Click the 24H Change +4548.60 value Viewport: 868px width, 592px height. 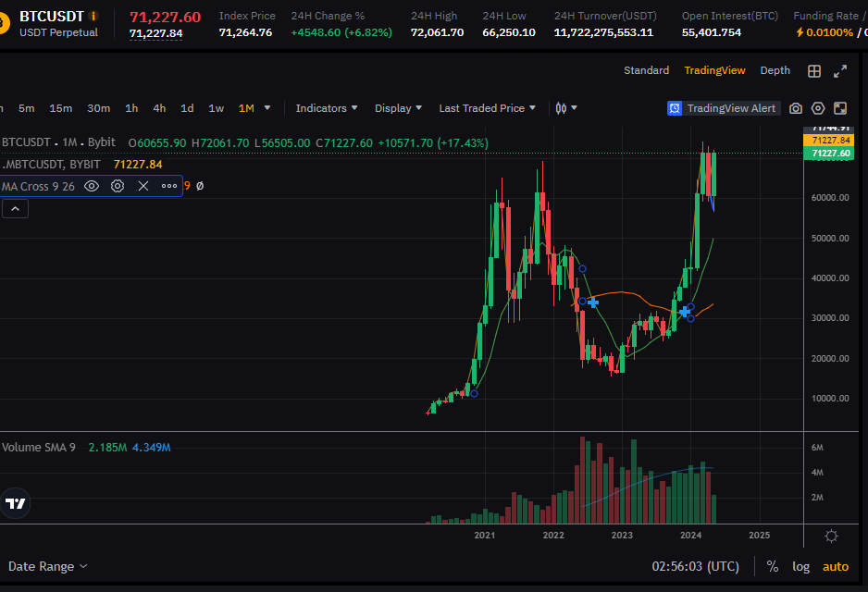point(341,32)
